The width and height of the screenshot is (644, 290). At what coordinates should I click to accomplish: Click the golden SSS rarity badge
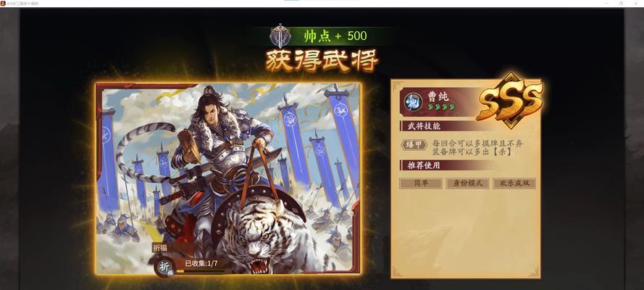[x=510, y=101]
